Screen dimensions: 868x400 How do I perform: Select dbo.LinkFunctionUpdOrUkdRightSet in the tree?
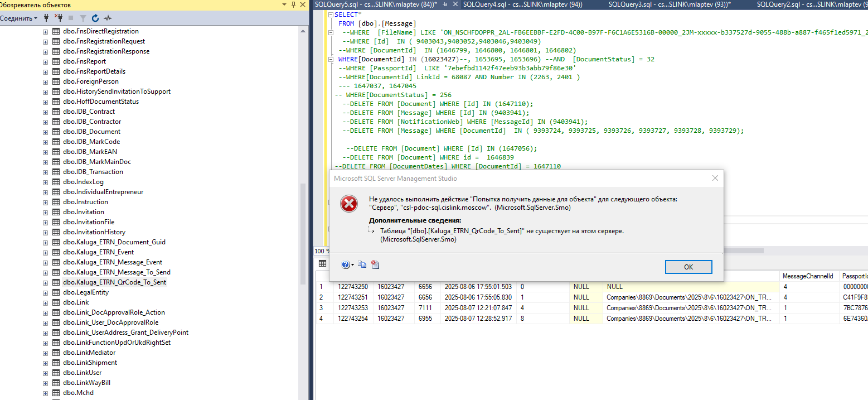click(x=117, y=343)
